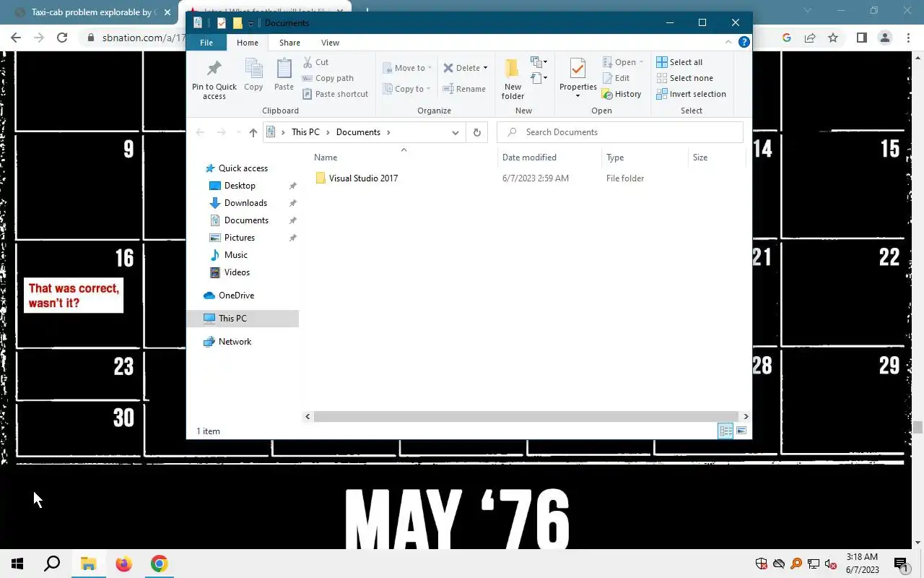This screenshot has height=578, width=924.
Task: Sort by the Name column header
Action: coord(404,158)
